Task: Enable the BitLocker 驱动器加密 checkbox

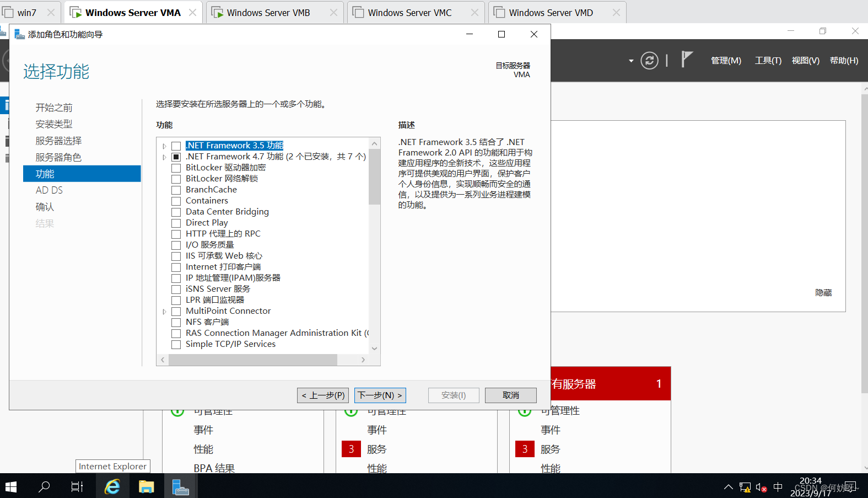Action: [x=176, y=168]
